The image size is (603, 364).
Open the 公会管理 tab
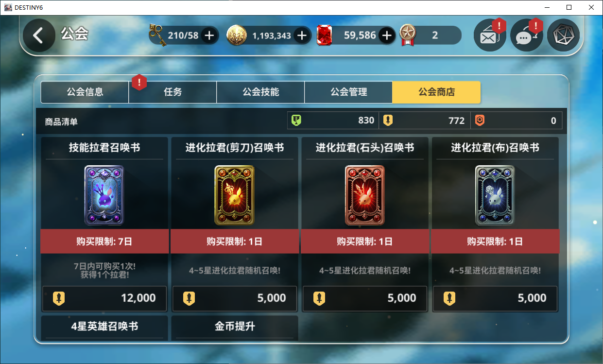[x=348, y=92]
